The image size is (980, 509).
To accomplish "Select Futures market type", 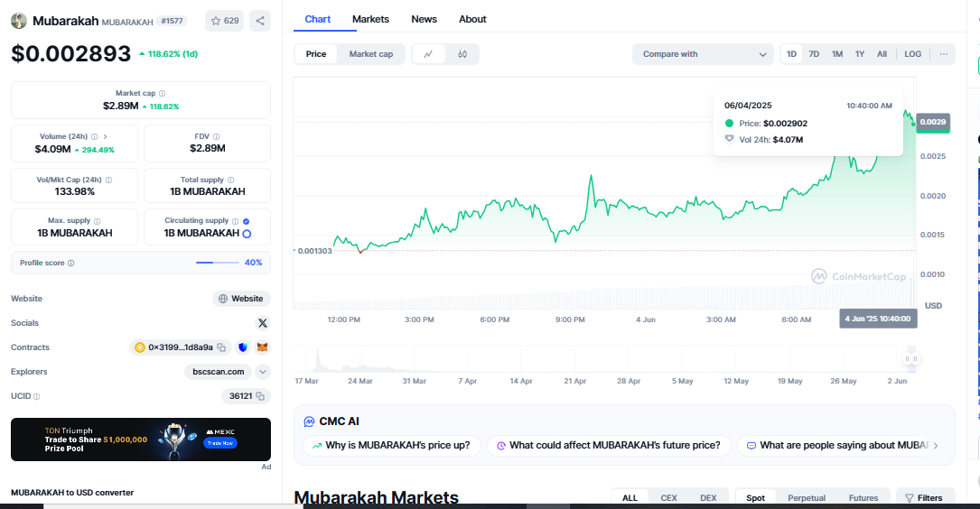I will 863,498.
